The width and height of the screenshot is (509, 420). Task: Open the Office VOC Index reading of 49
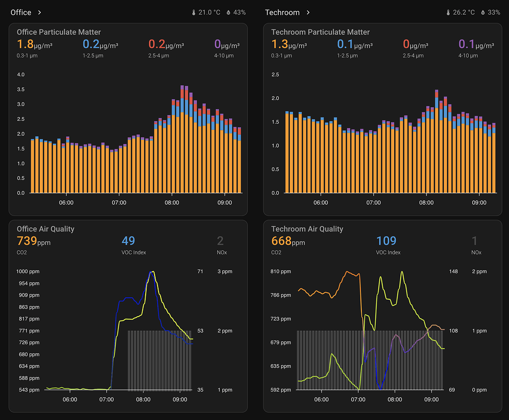[x=128, y=241]
